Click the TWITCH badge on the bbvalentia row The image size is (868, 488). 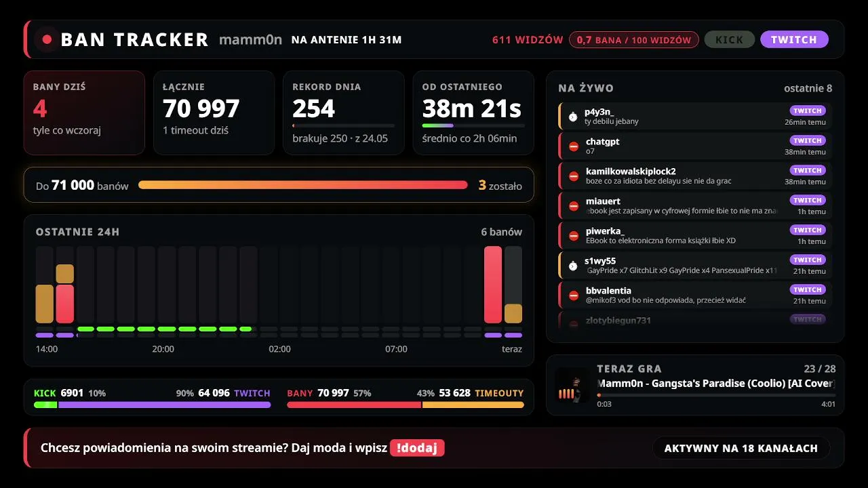(808, 289)
